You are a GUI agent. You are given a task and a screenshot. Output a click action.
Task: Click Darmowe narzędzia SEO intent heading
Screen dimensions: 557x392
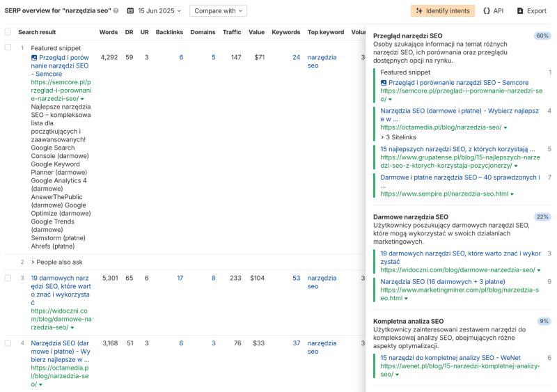(x=411, y=217)
